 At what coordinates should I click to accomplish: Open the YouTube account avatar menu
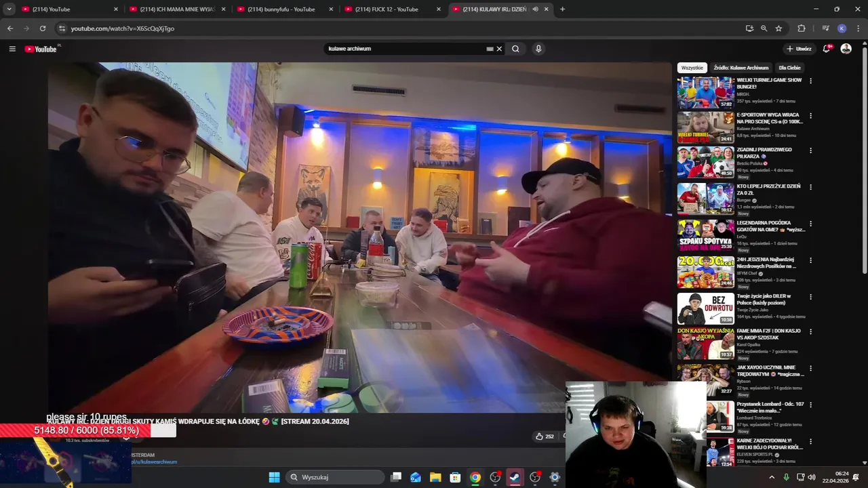pos(846,49)
